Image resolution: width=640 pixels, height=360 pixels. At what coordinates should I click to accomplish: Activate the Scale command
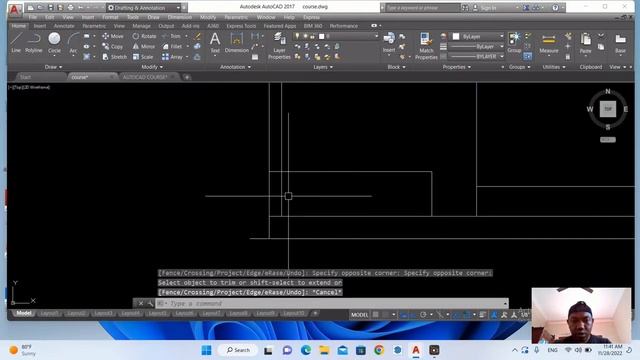(143, 57)
